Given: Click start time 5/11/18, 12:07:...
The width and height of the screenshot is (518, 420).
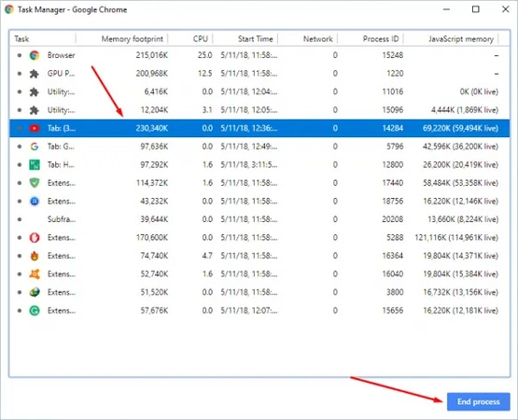Looking at the screenshot, I should pyautogui.click(x=249, y=310).
